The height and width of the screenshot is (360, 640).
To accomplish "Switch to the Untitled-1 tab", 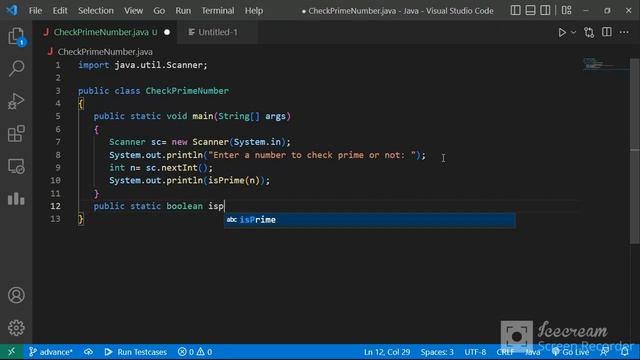I will click(218, 32).
